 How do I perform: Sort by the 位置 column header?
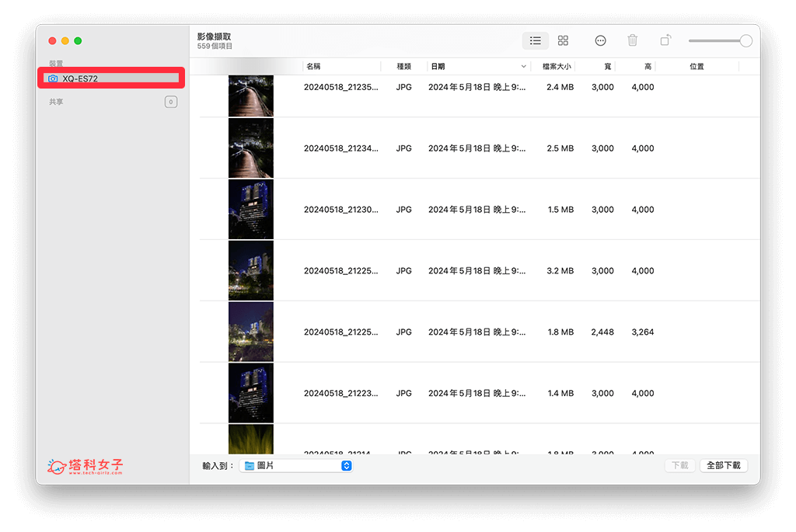pos(696,67)
